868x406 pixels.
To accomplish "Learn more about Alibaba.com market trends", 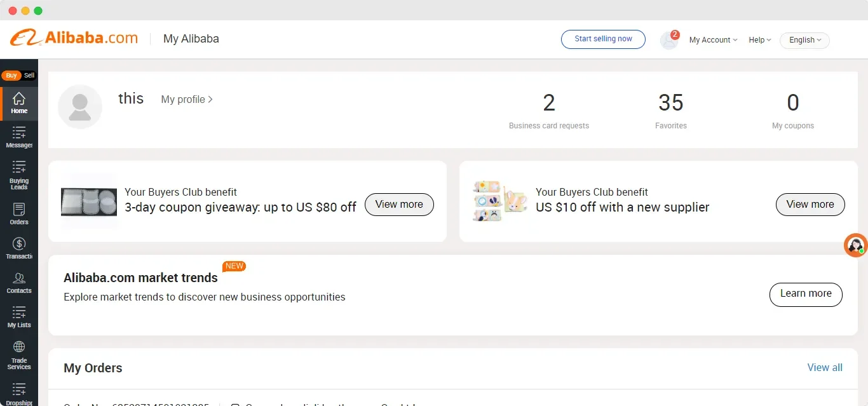I will [x=806, y=294].
